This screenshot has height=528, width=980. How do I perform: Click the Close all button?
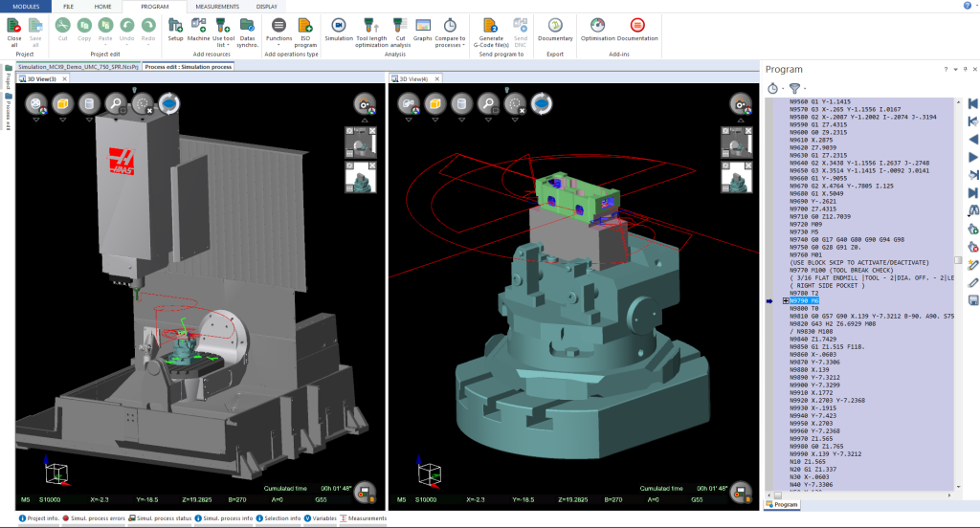point(13,29)
